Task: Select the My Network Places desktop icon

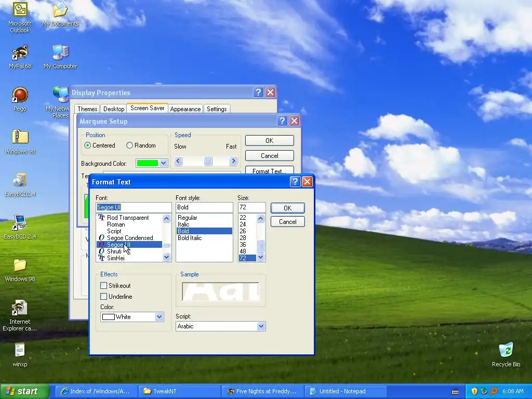Action: [x=58, y=102]
